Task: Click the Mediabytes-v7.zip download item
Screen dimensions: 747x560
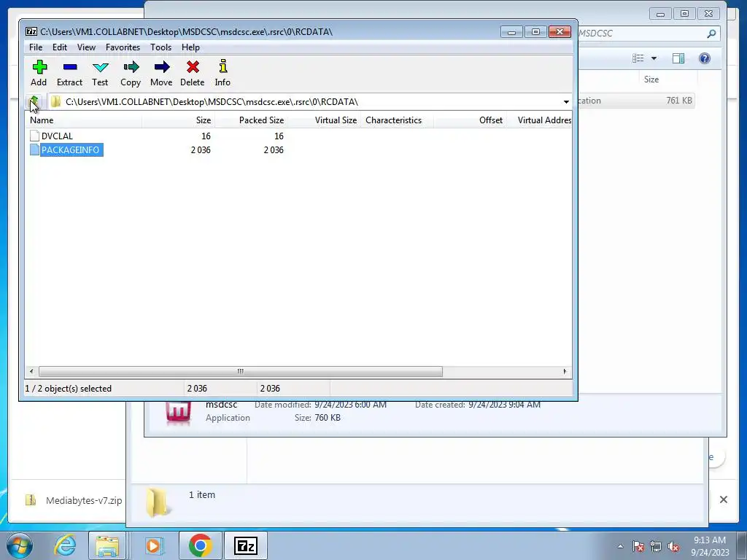Action: 74,500
